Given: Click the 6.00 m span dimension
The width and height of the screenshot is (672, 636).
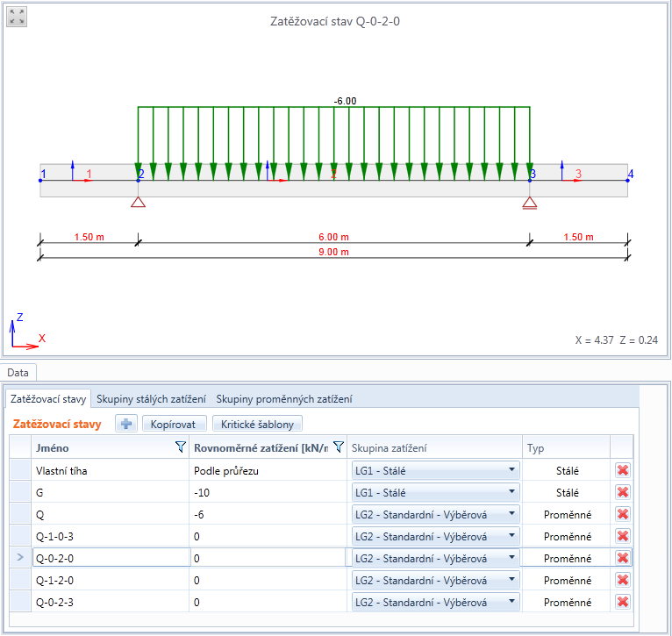Looking at the screenshot, I should click(333, 237).
